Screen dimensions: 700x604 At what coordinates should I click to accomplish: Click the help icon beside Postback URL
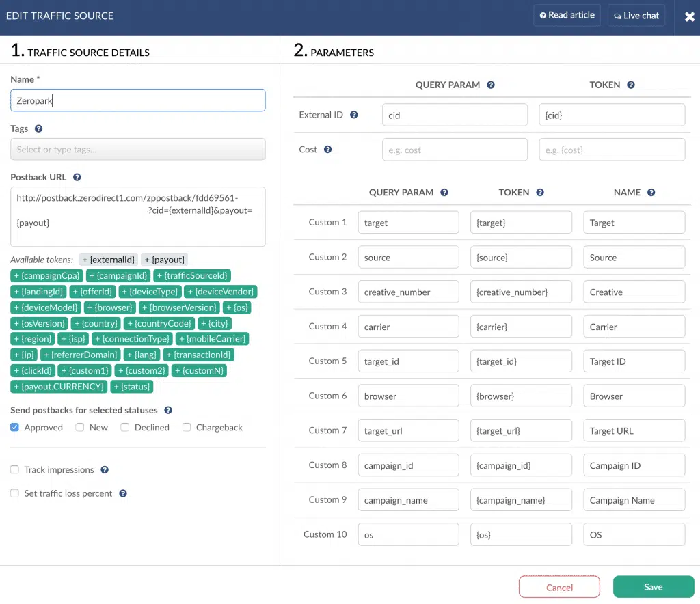pyautogui.click(x=77, y=177)
